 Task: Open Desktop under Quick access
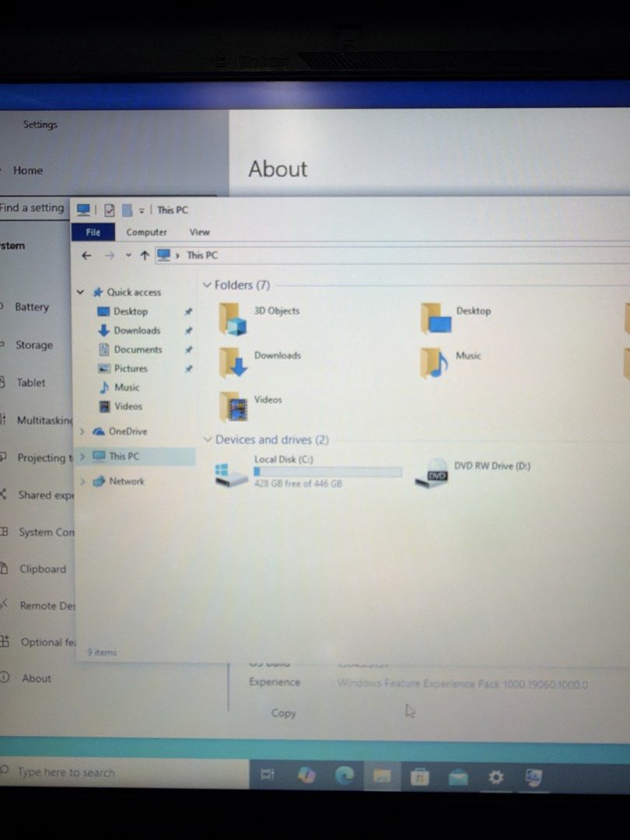[x=130, y=312]
